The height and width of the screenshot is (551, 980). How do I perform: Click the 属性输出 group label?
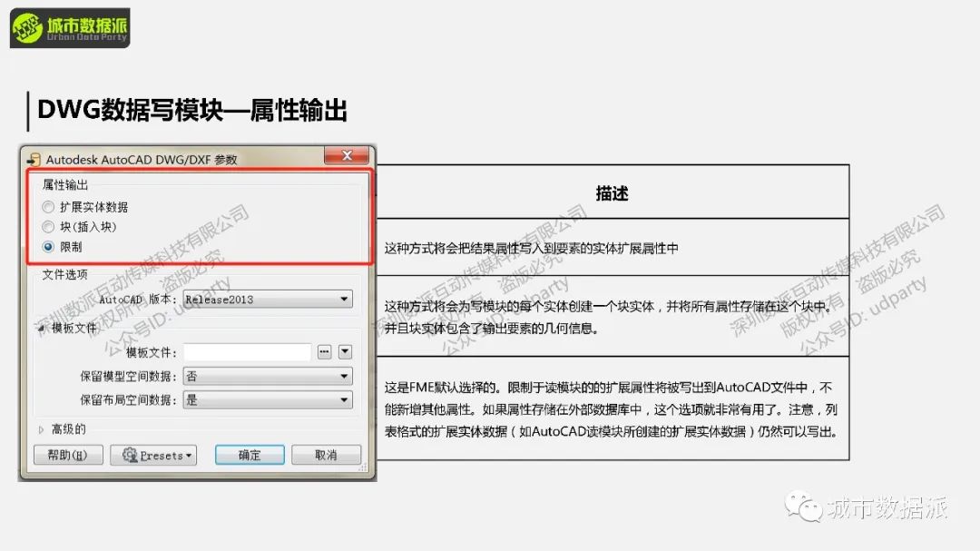click(x=65, y=185)
